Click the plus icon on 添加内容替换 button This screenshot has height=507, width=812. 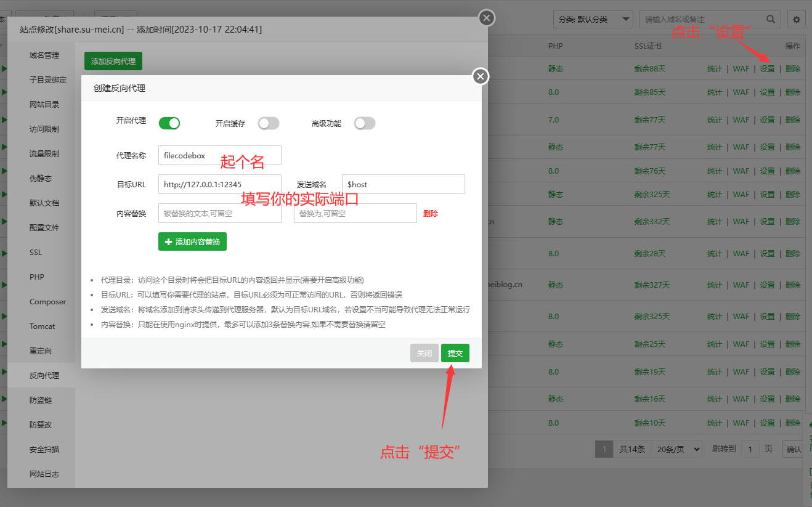tap(168, 242)
